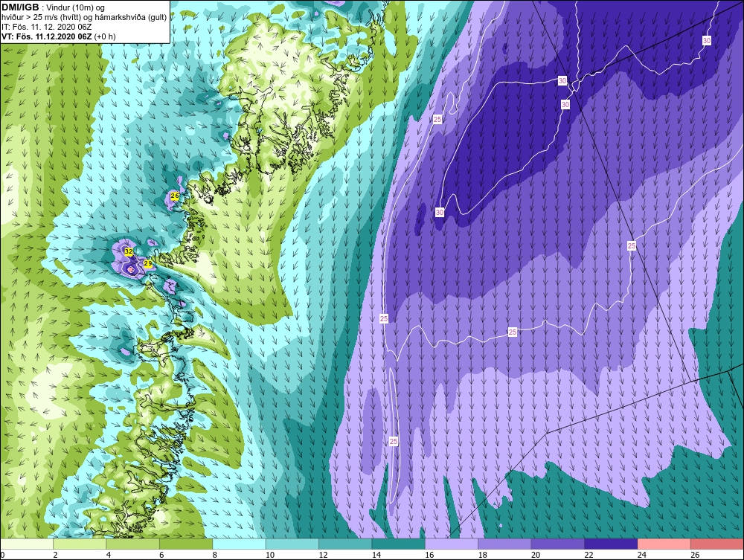Click the legend color between 8 and 10
The image size is (744, 560).
click(x=240, y=544)
